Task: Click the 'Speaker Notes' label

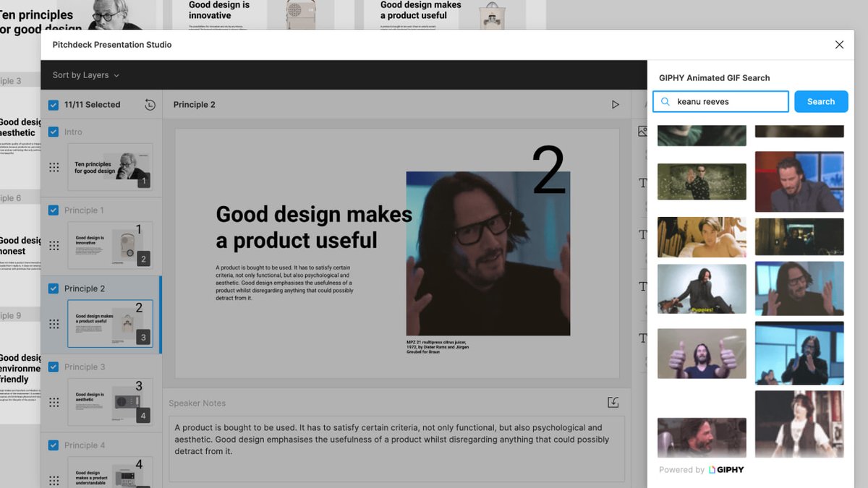Action: [197, 403]
